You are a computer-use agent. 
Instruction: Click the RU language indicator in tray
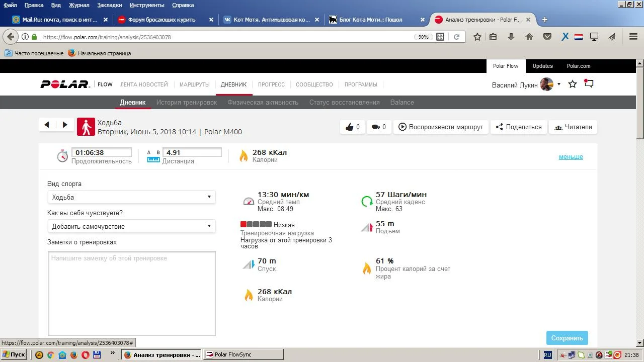pos(547,354)
